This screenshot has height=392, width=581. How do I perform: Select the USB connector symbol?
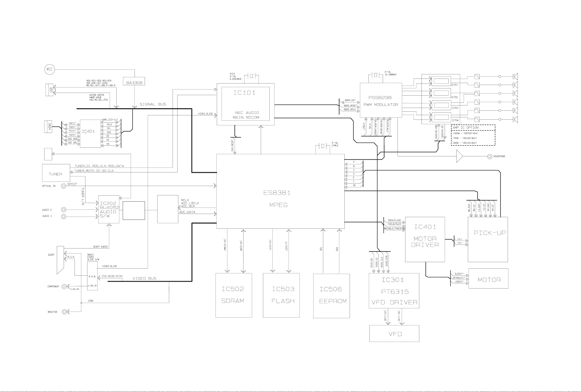tap(49, 90)
